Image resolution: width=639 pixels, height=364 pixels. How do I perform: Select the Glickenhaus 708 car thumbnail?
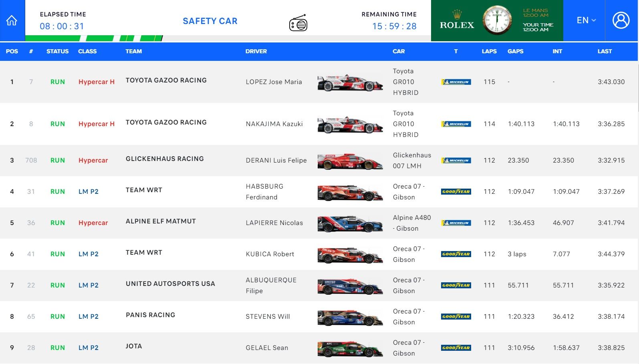(350, 161)
